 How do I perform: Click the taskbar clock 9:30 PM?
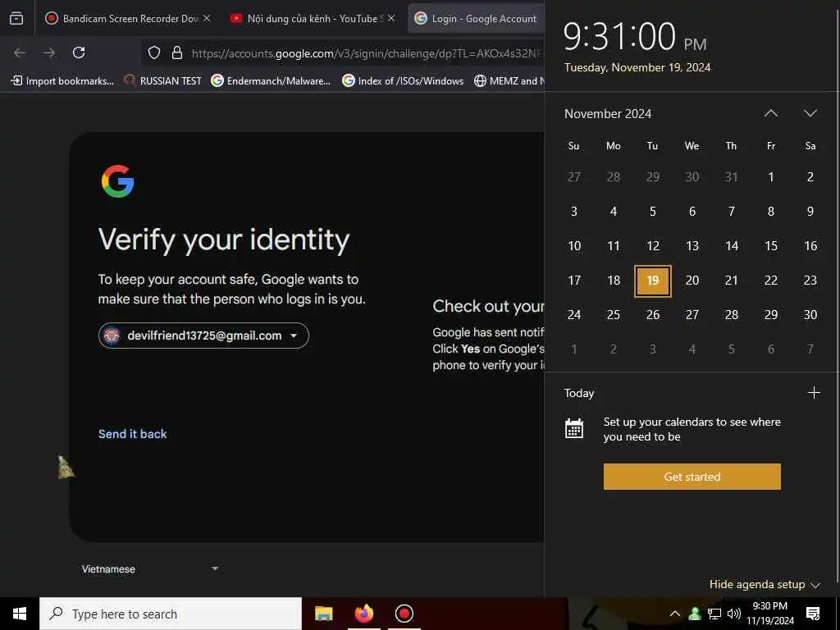pyautogui.click(x=770, y=614)
